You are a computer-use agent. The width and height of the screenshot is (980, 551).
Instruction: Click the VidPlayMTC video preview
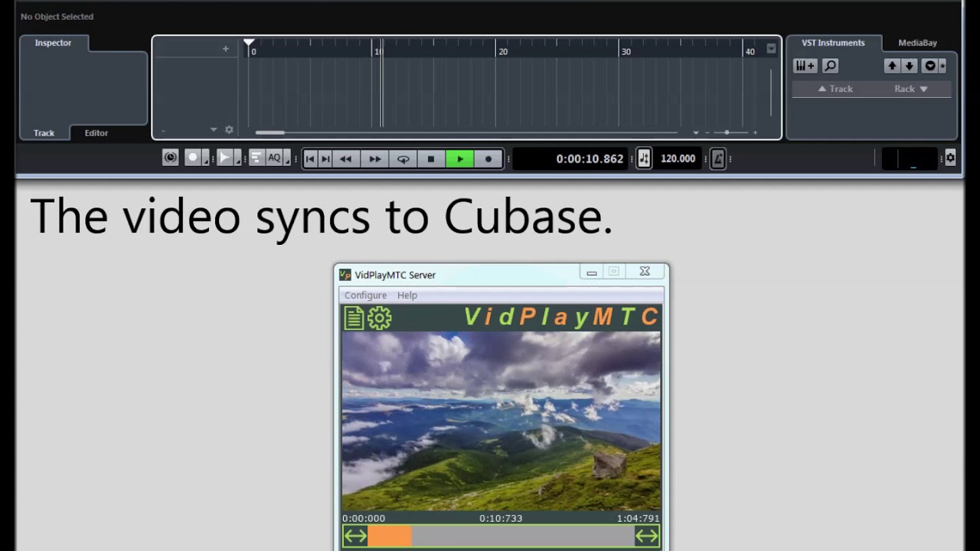click(501, 421)
